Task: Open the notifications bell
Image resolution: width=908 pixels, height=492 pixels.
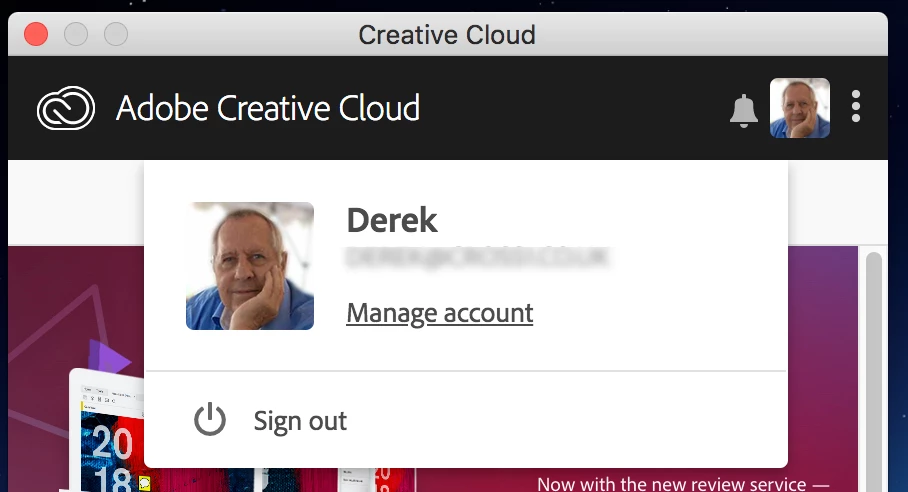Action: click(744, 110)
